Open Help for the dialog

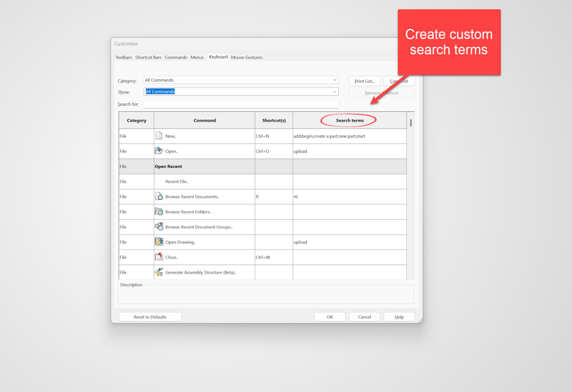pyautogui.click(x=399, y=317)
